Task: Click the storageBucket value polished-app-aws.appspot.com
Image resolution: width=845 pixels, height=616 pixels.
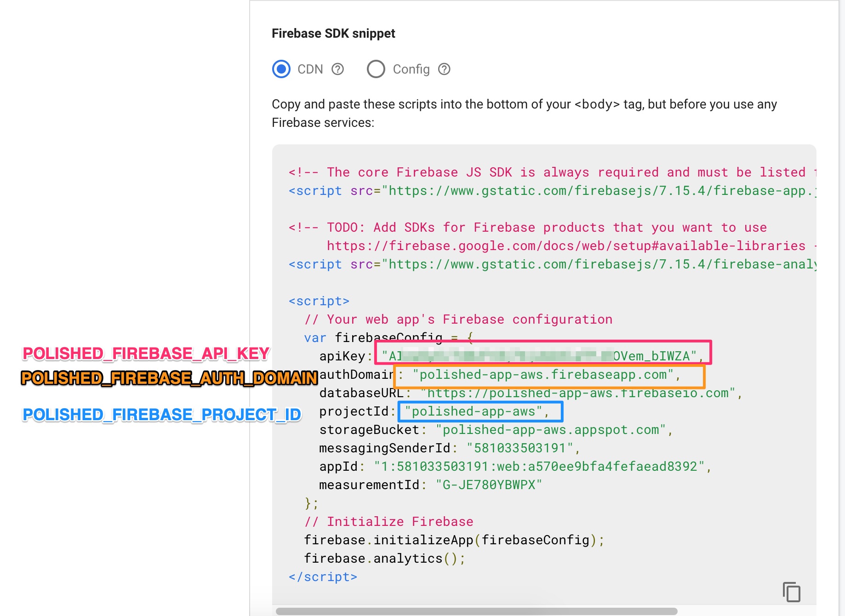Action: coord(551,430)
